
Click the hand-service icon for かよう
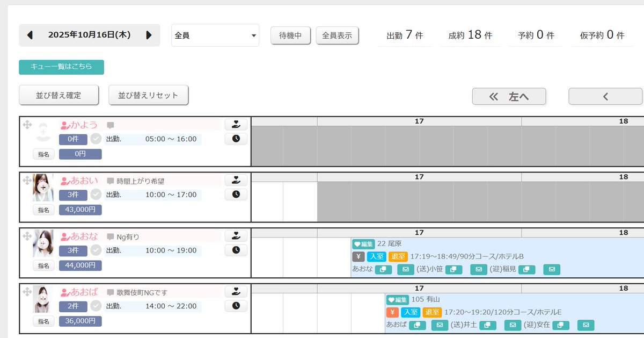click(236, 125)
